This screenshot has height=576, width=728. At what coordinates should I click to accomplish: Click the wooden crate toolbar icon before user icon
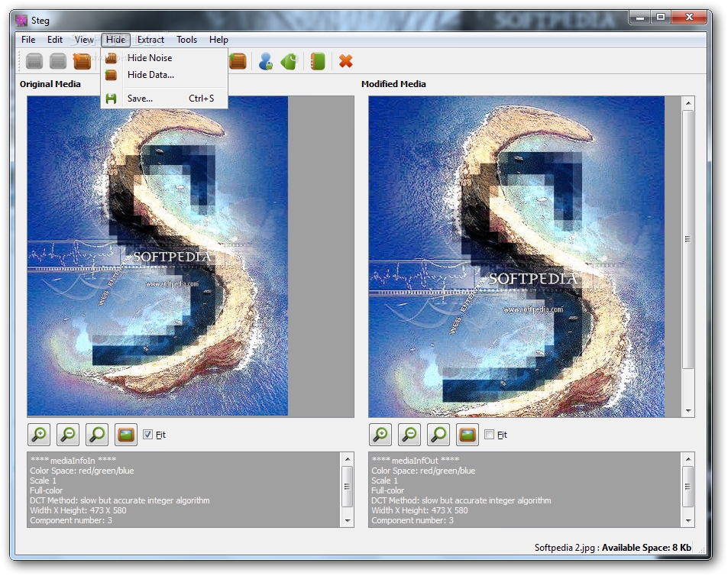coord(238,61)
